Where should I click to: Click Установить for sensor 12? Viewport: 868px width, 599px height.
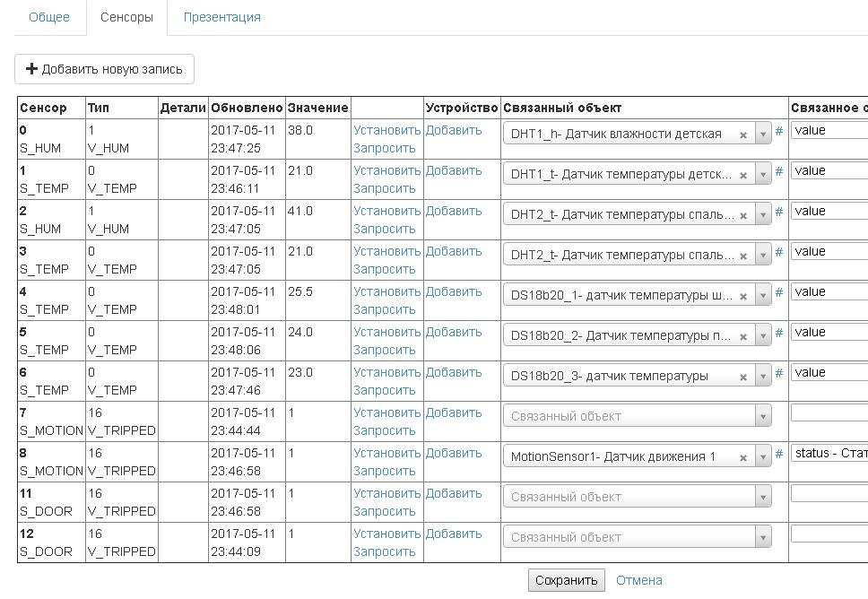point(387,534)
